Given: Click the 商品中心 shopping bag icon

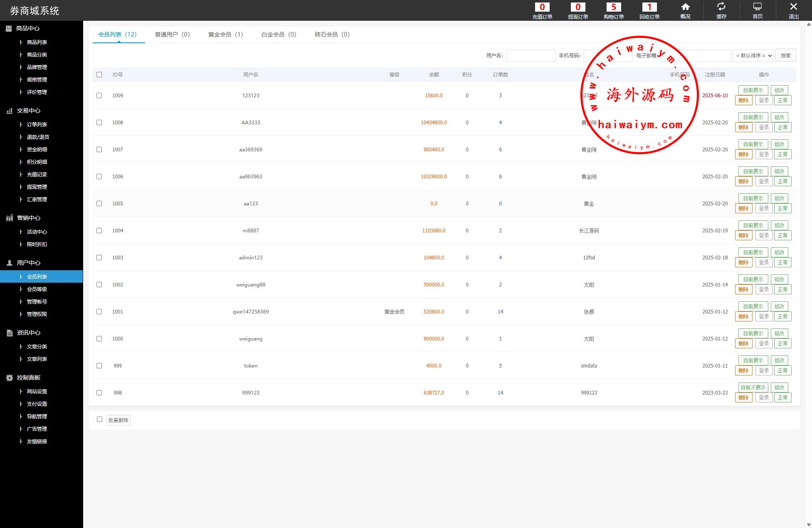Looking at the screenshot, I should [9, 28].
